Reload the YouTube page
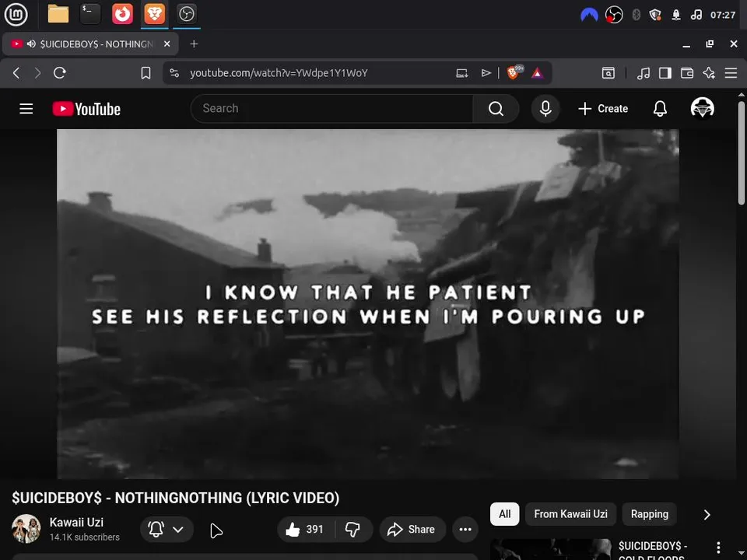Image resolution: width=747 pixels, height=560 pixels. click(60, 73)
